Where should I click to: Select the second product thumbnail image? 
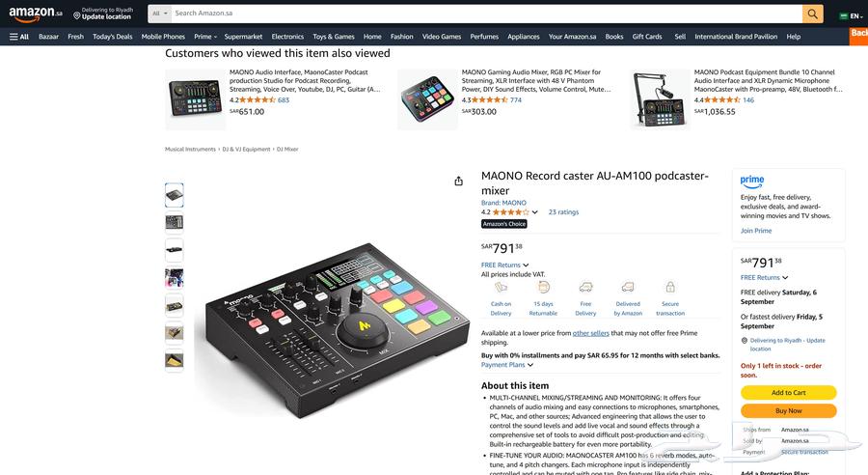coord(174,223)
